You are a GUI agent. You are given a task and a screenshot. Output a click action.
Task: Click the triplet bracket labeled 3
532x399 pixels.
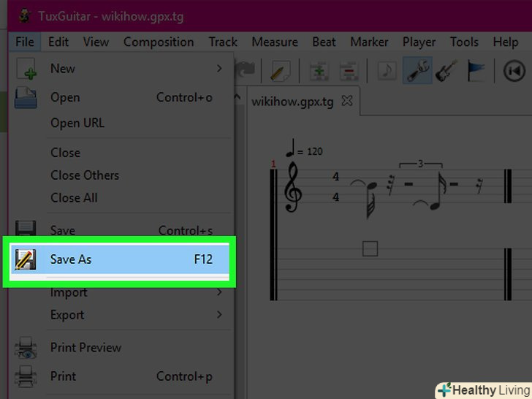[421, 164]
